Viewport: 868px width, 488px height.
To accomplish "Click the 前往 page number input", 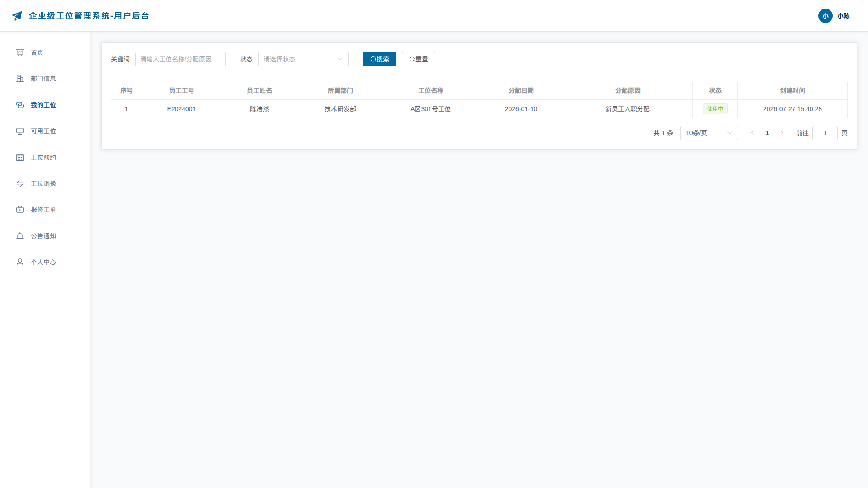I will point(825,133).
